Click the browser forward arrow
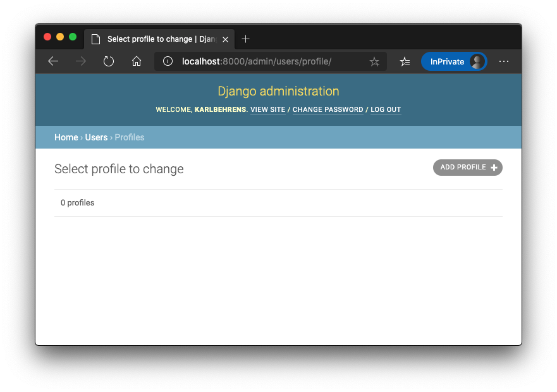Screen dimensions: 557x392 (x=81, y=61)
